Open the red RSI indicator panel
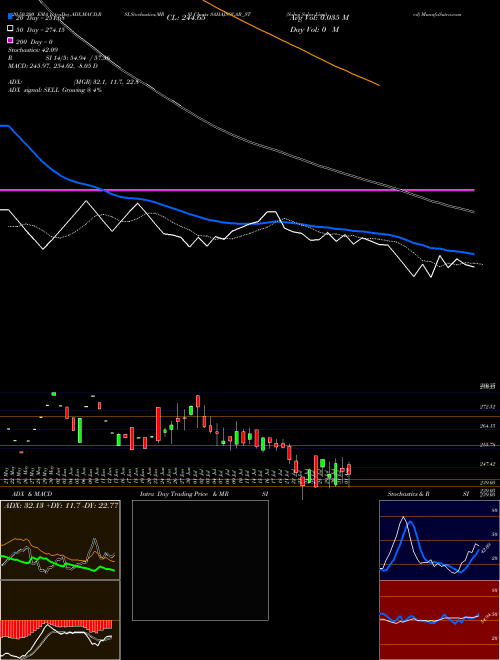 point(439,620)
